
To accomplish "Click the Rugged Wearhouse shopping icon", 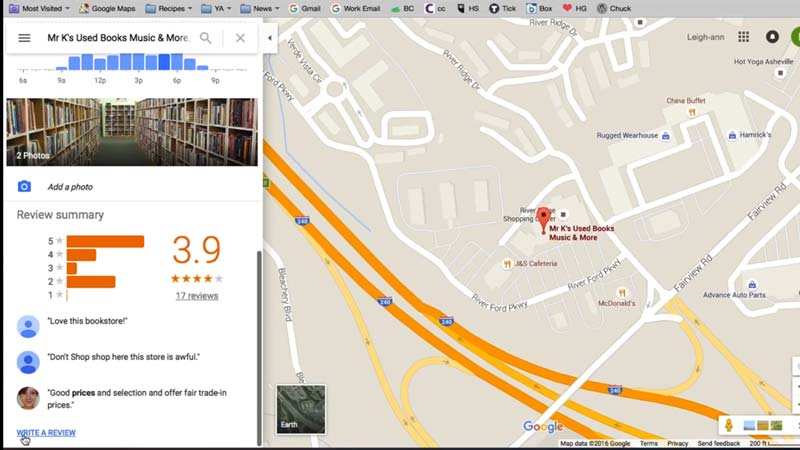I will 665,136.
